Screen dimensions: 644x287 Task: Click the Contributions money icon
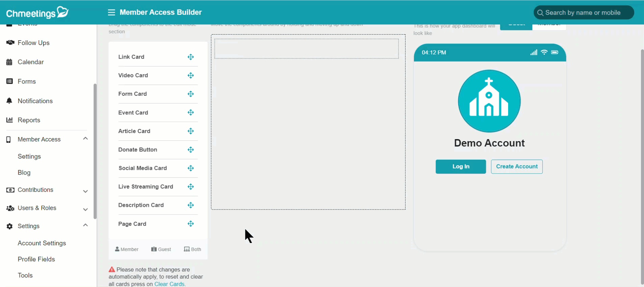(10, 190)
